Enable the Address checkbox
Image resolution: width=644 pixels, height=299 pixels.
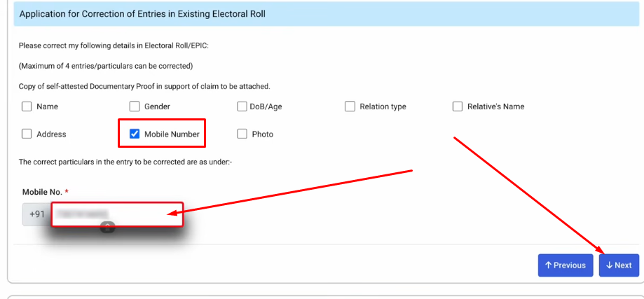click(27, 134)
